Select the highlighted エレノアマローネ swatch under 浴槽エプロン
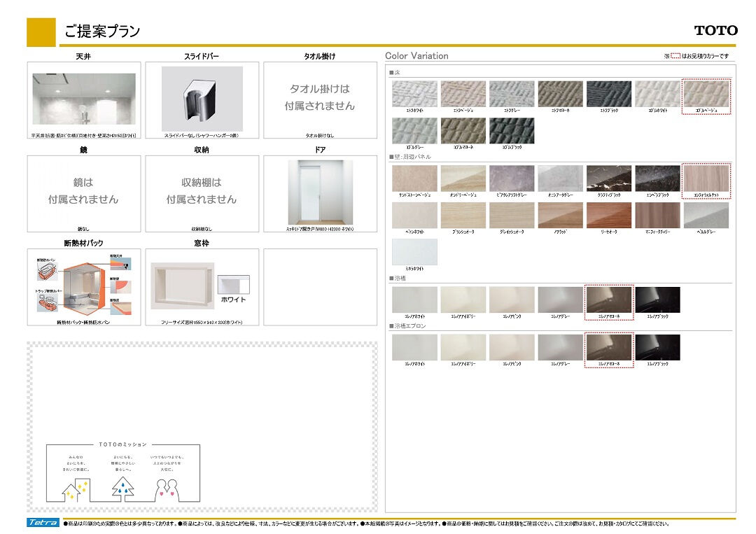This screenshot has width=756, height=534. pyautogui.click(x=609, y=348)
